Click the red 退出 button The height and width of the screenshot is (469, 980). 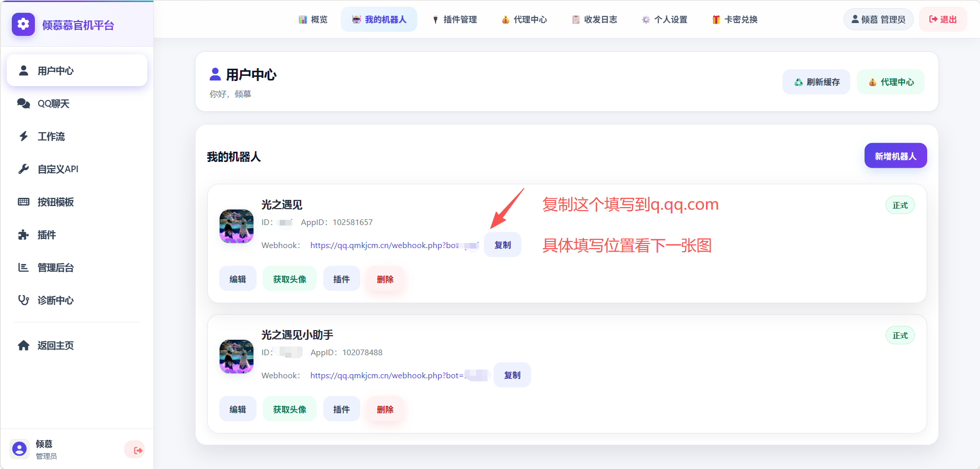coord(943,19)
